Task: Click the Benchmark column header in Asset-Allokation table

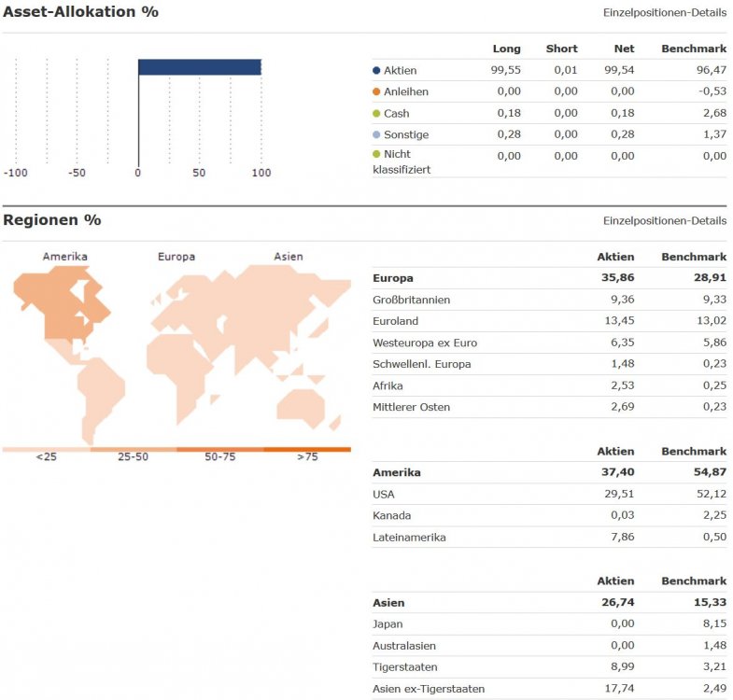Action: pyautogui.click(x=693, y=49)
